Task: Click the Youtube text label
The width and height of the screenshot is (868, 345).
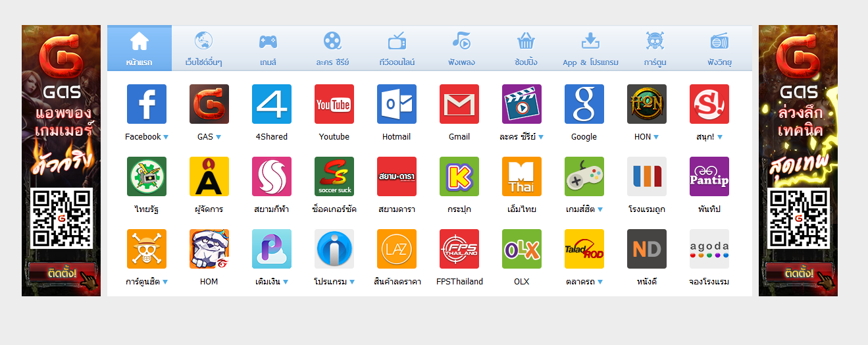Action: [x=334, y=137]
